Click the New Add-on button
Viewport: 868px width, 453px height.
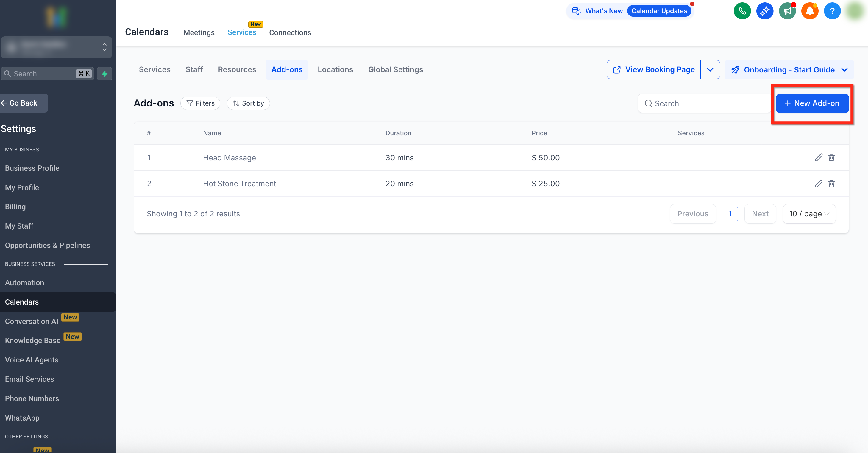[x=812, y=103]
